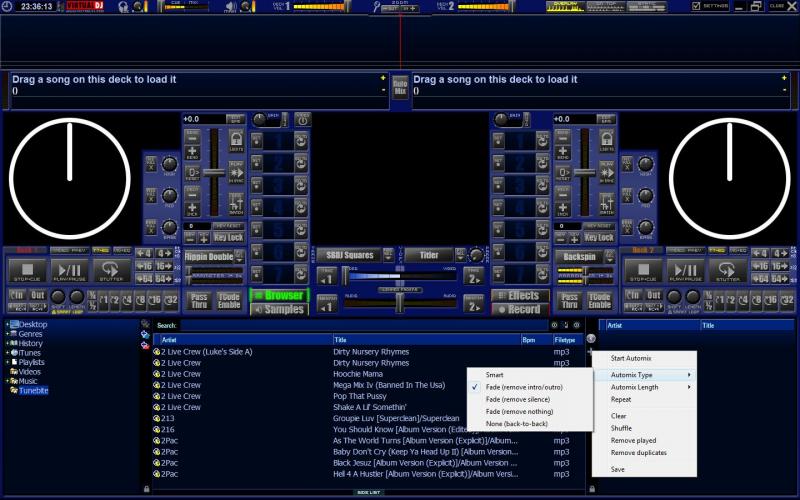This screenshot has height=500, width=800.
Task: Open the Flippin Double effect dropdown
Action: tap(239, 256)
